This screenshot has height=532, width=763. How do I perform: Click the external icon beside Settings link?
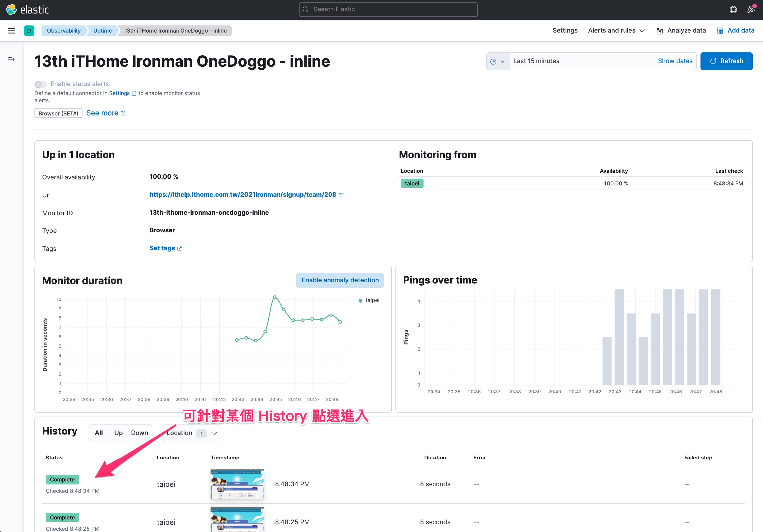pos(134,94)
